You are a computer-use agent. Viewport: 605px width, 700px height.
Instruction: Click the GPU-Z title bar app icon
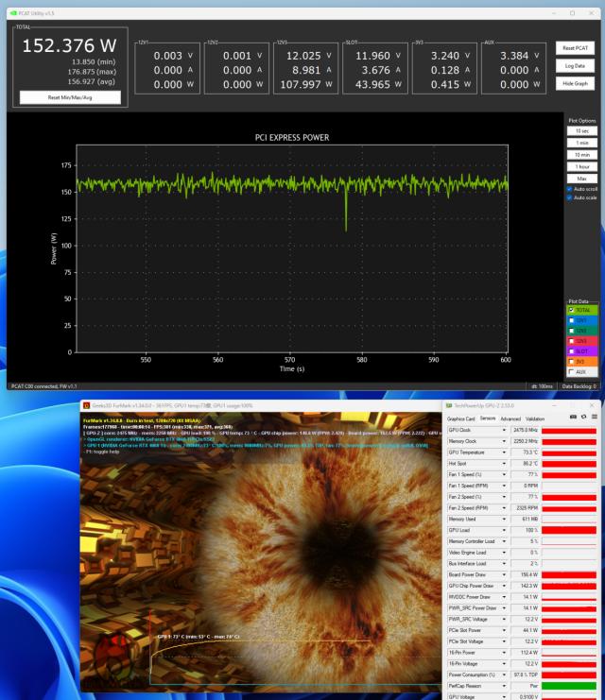pyautogui.click(x=448, y=404)
